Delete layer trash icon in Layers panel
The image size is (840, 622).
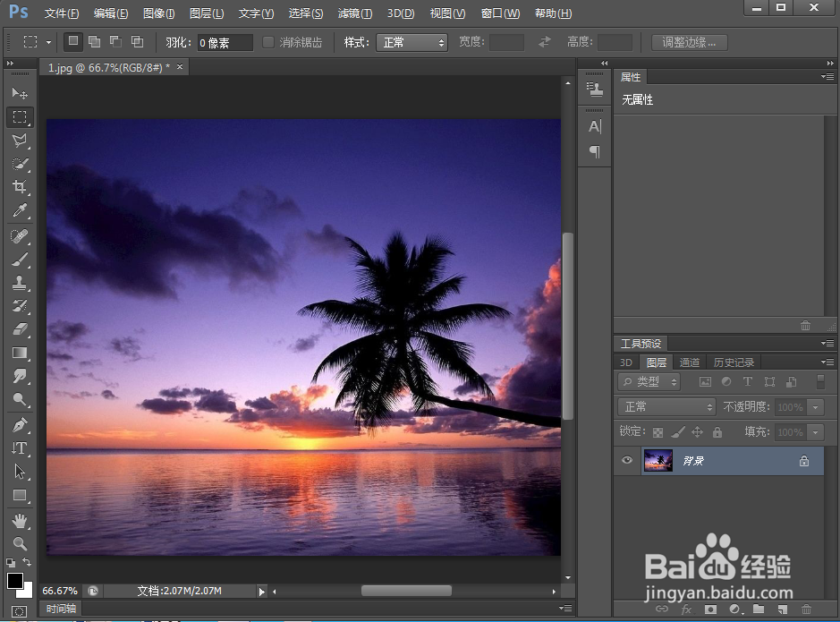(806, 609)
